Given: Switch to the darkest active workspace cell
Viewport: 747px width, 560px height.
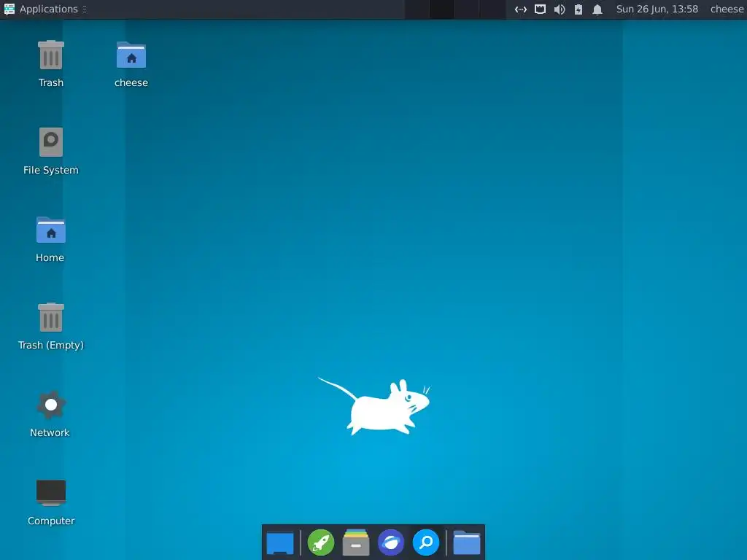Looking at the screenshot, I should 441,9.
